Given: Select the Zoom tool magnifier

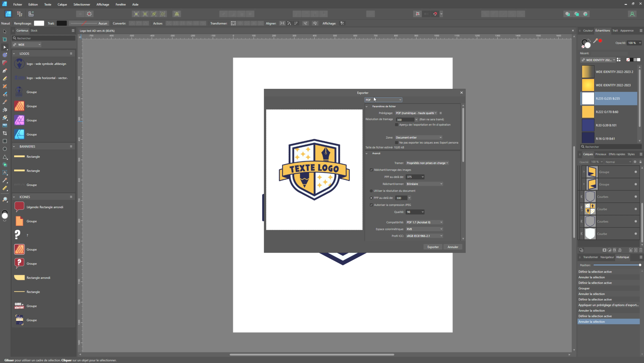Looking at the screenshot, I should tap(5, 199).
